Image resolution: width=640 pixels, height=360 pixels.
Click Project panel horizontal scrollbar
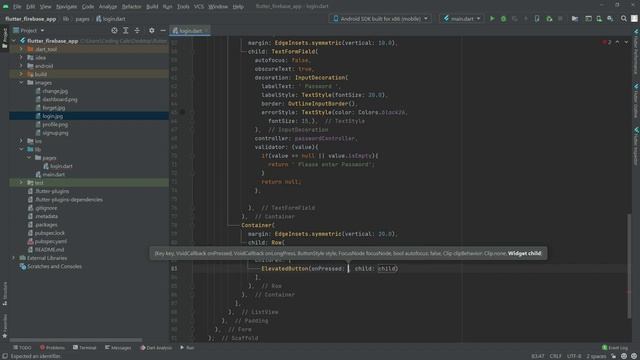(x=76, y=340)
